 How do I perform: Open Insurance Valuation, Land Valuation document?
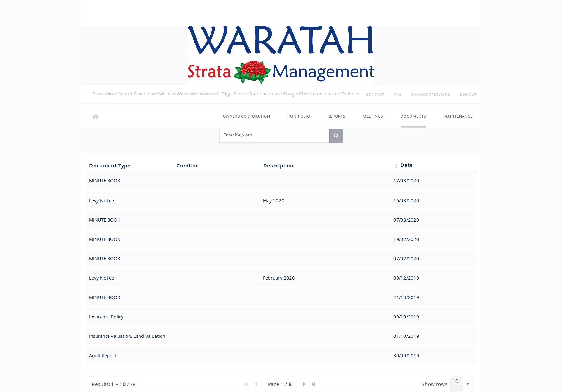click(127, 336)
